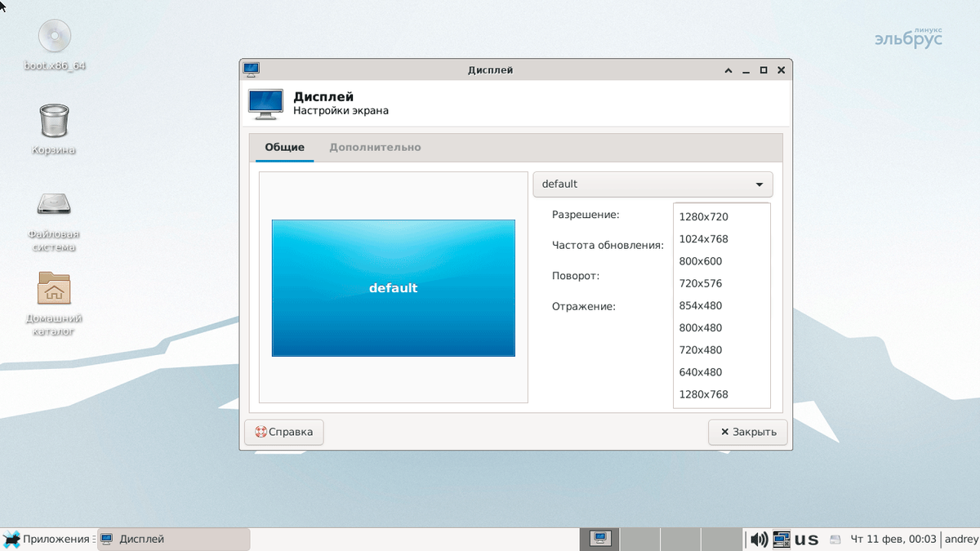This screenshot has width=980, height=551.
Task: Open the 'default' display selector dropdown
Action: pyautogui.click(x=653, y=184)
